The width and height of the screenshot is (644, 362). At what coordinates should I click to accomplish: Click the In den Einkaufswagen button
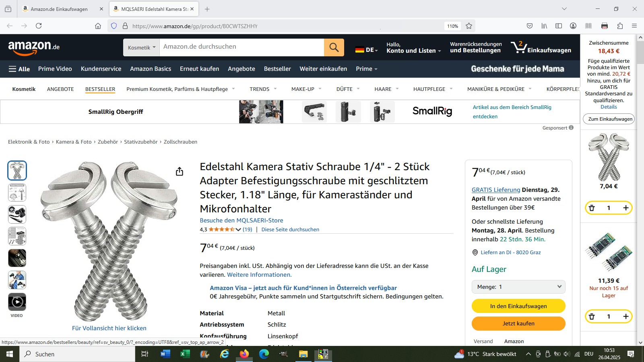click(x=518, y=306)
